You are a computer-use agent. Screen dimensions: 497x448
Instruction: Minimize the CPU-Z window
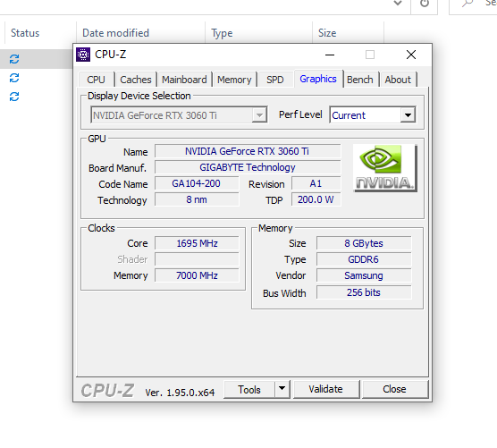(x=330, y=55)
